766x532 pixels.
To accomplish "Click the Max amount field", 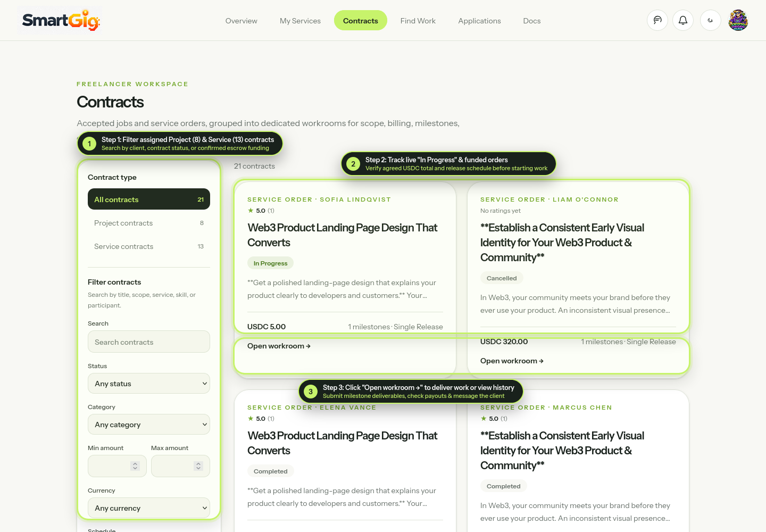I will pos(180,466).
